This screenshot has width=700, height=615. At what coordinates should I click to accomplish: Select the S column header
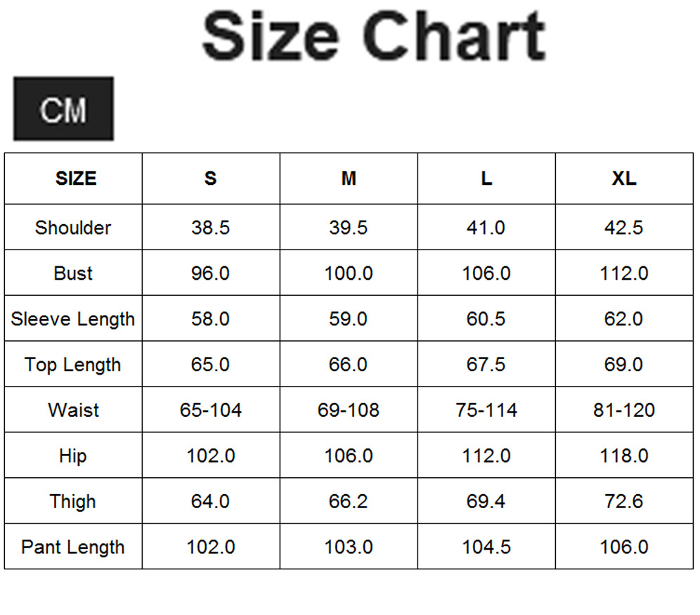point(210,179)
